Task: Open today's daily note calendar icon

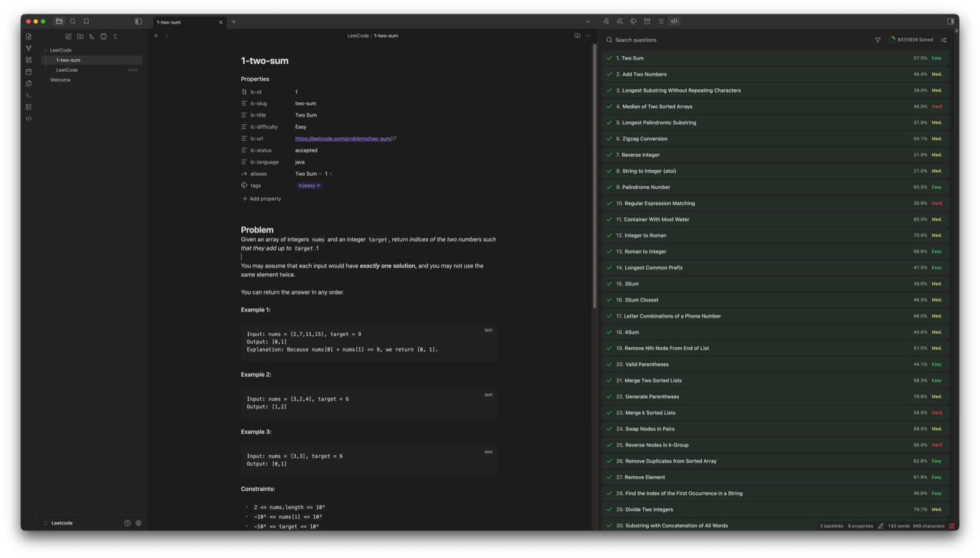Action: click(x=29, y=72)
